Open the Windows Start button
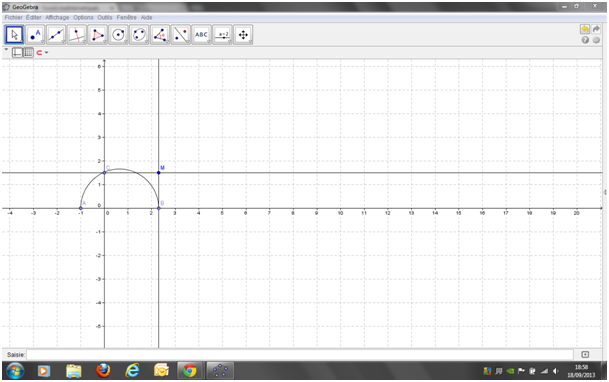Image resolution: width=609 pixels, height=382 pixels. tap(15, 371)
